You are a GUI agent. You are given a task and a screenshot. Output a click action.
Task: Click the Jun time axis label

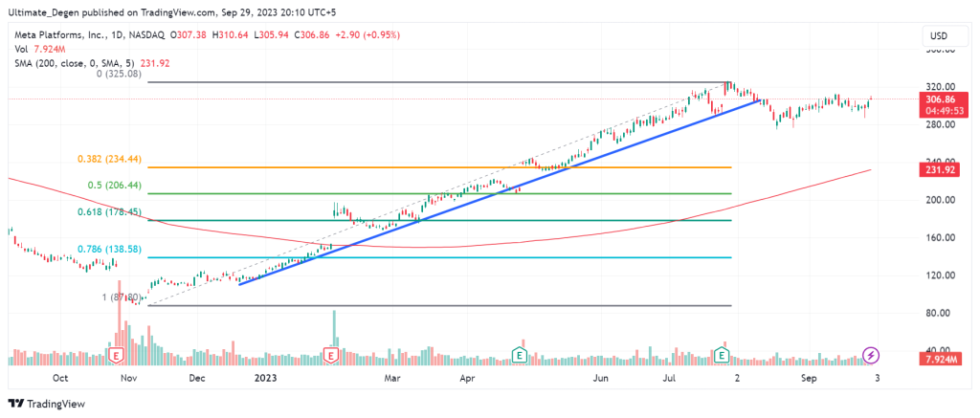coord(601,378)
